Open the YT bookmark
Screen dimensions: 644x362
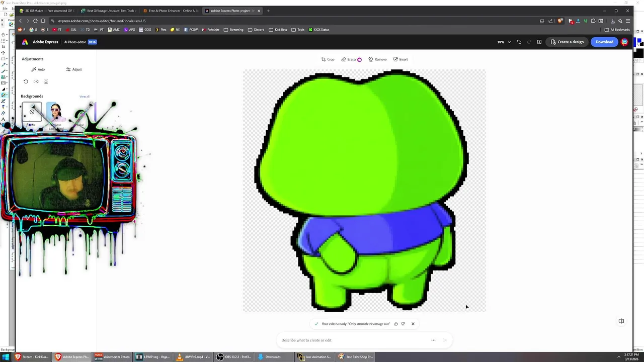[57, 30]
